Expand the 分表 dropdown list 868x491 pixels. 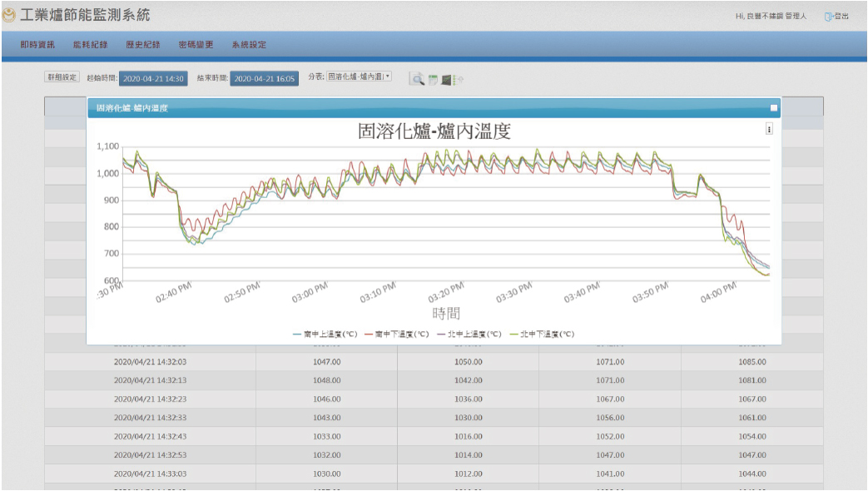[359, 77]
